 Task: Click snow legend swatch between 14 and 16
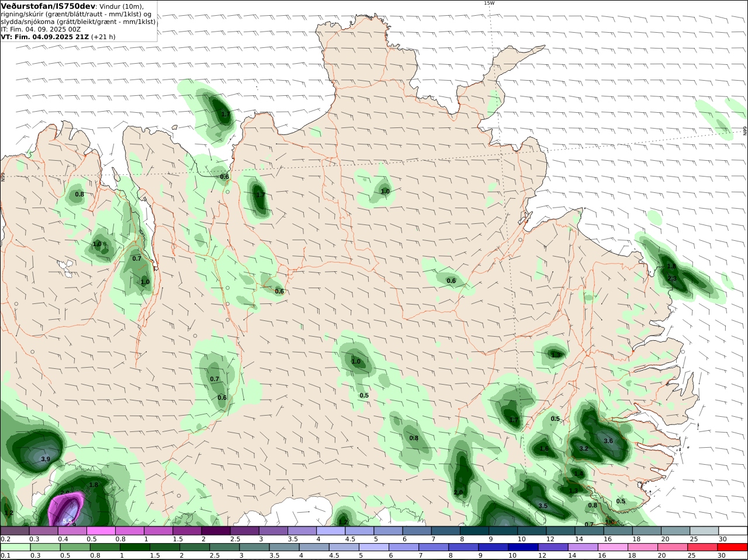tap(589, 531)
